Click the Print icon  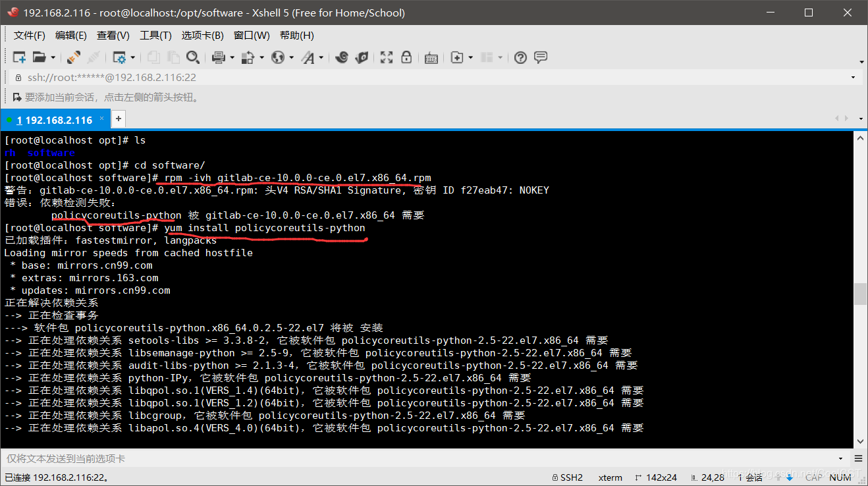[219, 57]
